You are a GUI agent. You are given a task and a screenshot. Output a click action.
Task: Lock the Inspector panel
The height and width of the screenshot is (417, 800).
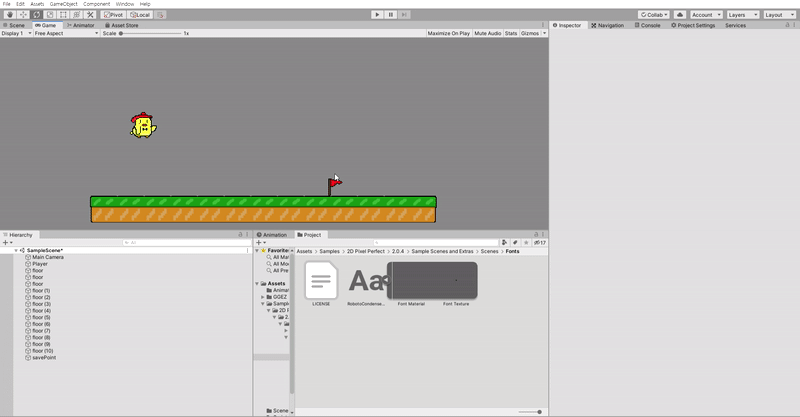tap(787, 25)
